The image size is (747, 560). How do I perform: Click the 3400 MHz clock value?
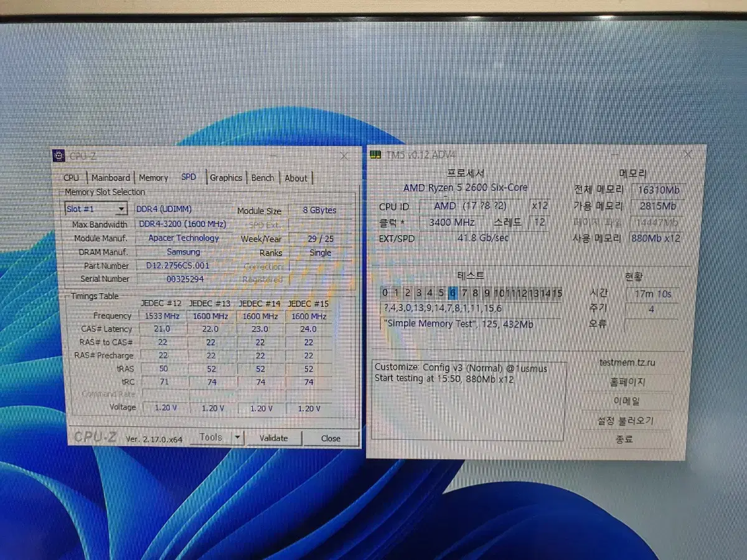click(x=451, y=222)
